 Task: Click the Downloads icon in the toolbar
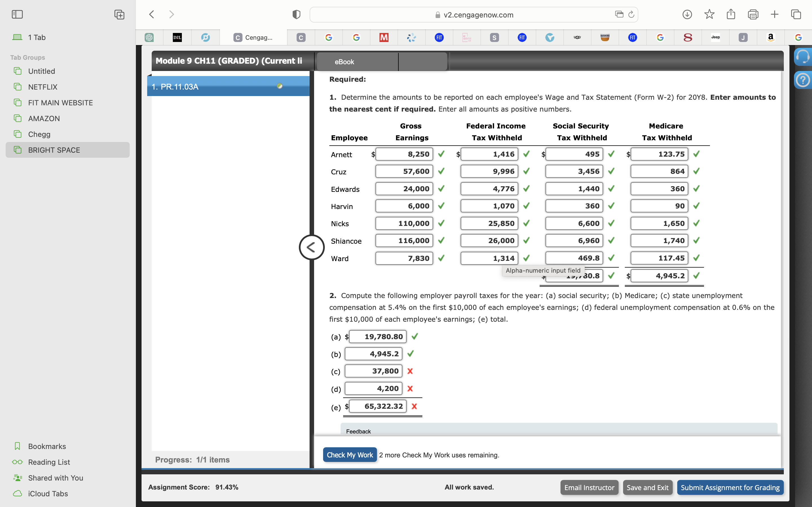point(687,14)
